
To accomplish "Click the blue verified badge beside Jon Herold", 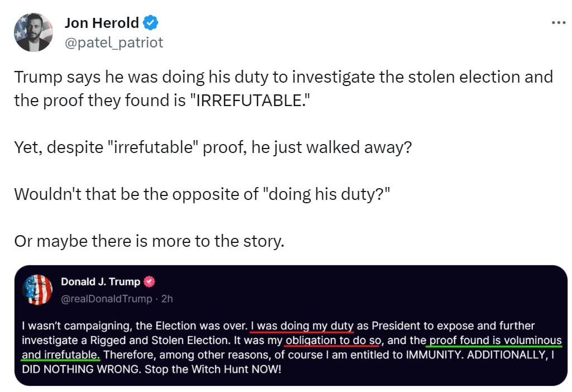I will click(x=151, y=23).
